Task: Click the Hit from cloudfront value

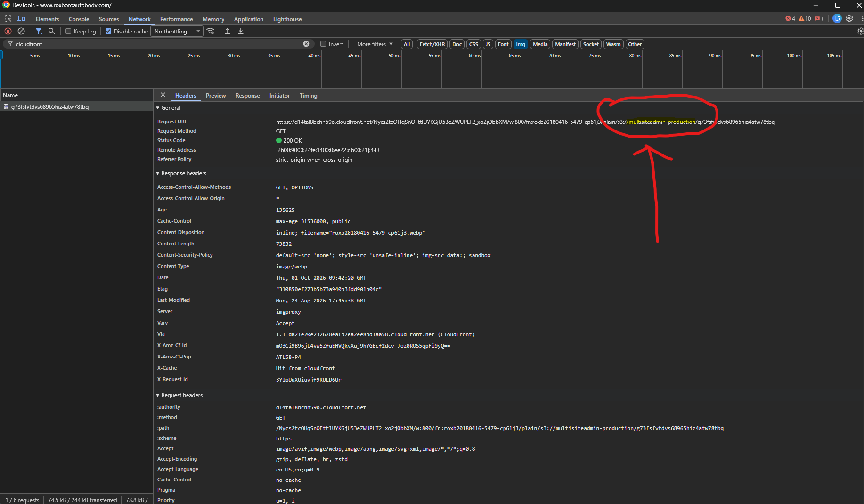Action: coord(305,368)
